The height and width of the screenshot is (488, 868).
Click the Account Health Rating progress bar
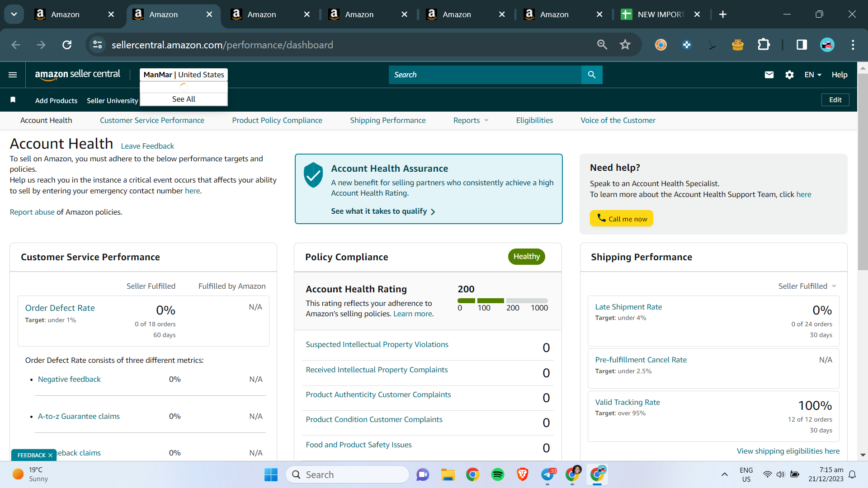[503, 300]
